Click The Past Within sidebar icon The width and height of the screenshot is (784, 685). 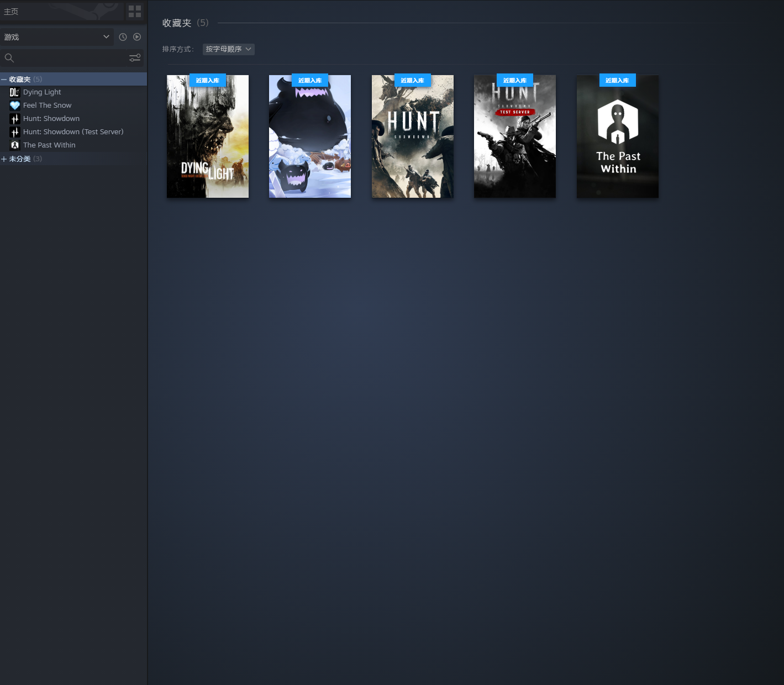click(15, 145)
